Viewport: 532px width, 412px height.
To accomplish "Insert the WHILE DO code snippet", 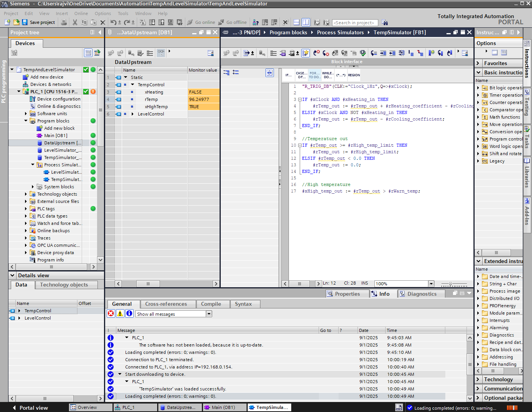I will pos(327,75).
